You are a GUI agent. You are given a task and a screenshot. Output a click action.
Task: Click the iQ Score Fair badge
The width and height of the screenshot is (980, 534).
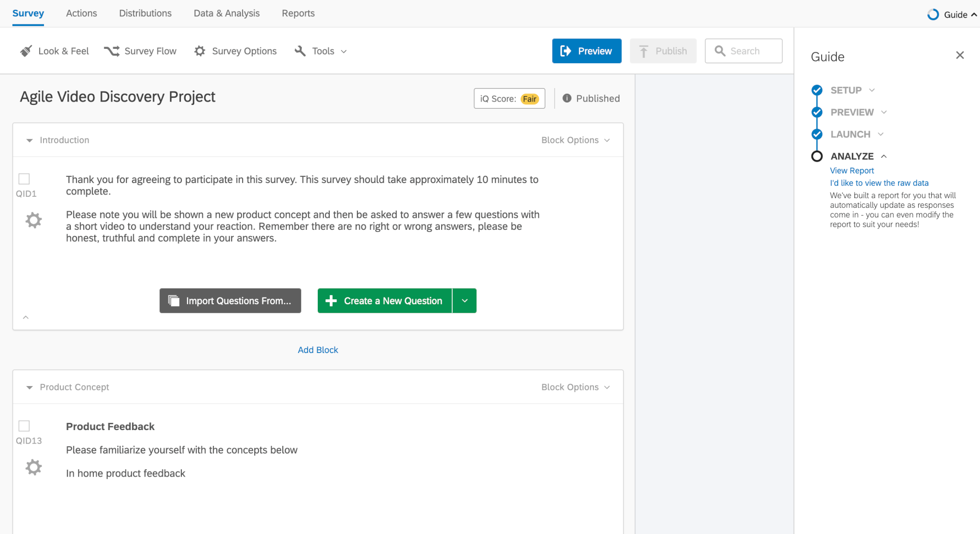click(x=530, y=99)
